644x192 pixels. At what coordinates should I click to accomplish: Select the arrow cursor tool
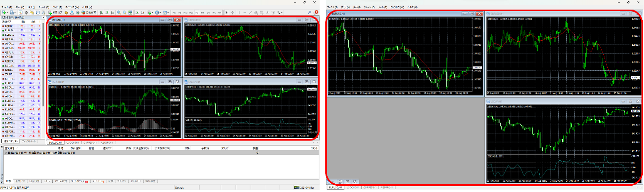click(x=227, y=12)
